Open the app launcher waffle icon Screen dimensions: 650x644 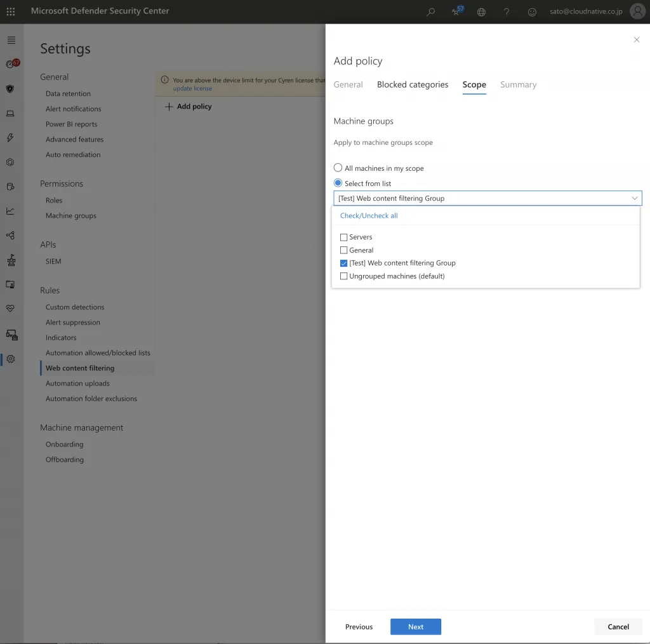(x=11, y=11)
